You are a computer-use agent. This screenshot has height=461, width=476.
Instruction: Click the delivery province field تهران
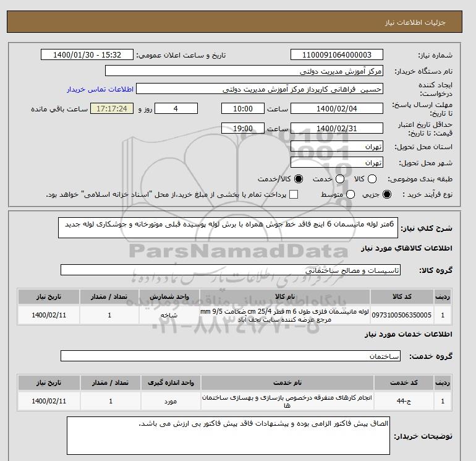coord(337,147)
